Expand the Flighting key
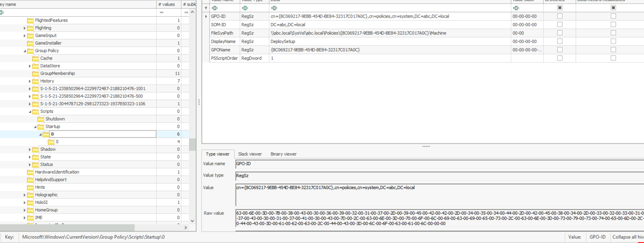The height and width of the screenshot is (243, 644). 25,28
